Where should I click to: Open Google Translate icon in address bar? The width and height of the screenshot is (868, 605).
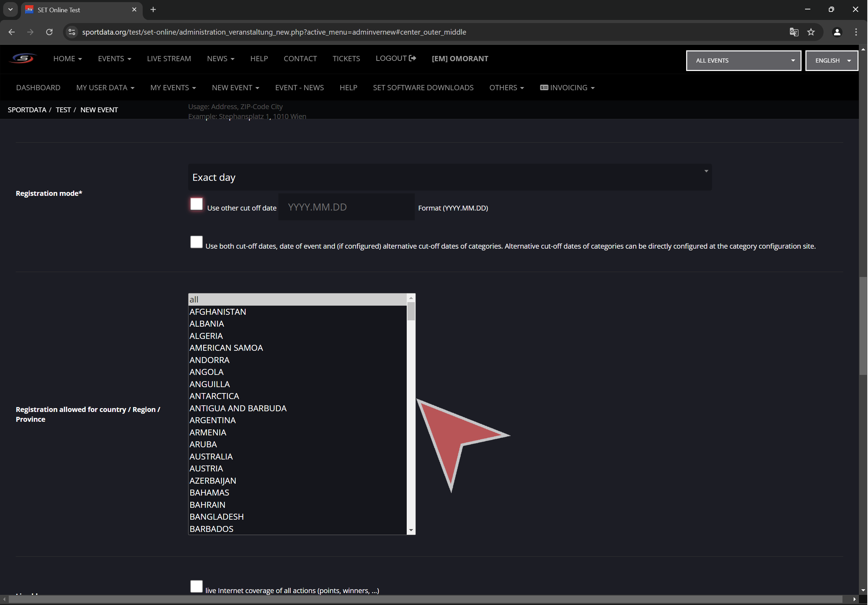(x=794, y=32)
